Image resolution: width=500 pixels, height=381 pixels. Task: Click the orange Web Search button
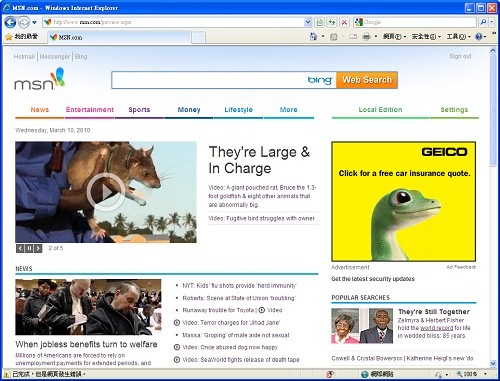coord(367,80)
